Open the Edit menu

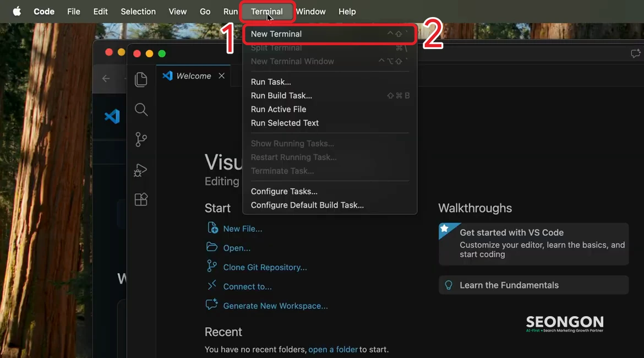click(x=100, y=12)
